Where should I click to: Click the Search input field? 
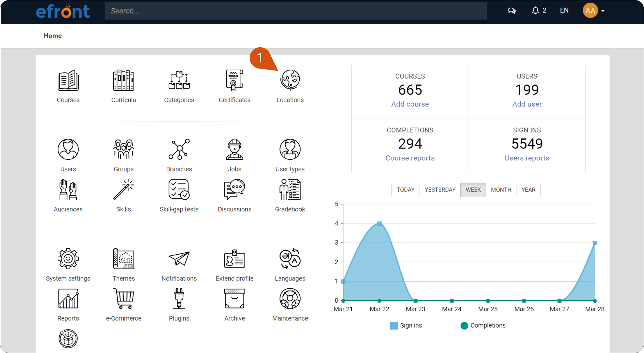[x=296, y=11]
